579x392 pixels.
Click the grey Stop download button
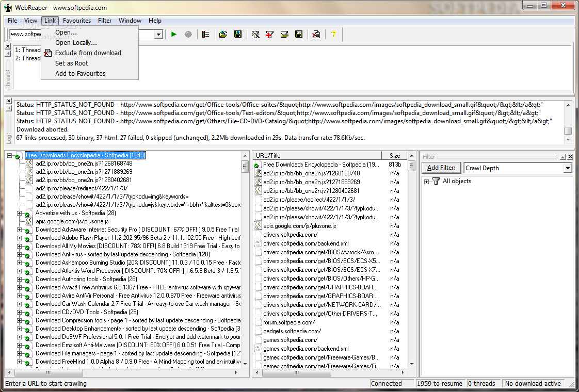[188, 35]
